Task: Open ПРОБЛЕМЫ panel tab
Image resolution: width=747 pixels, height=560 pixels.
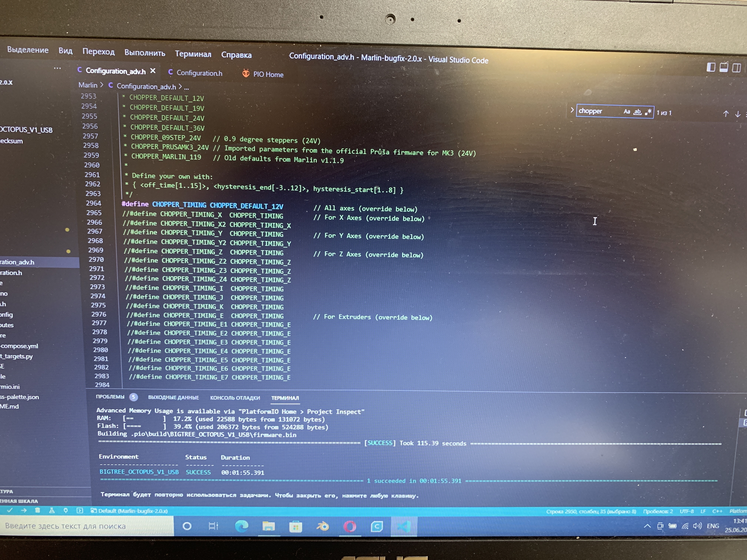Action: [x=110, y=397]
